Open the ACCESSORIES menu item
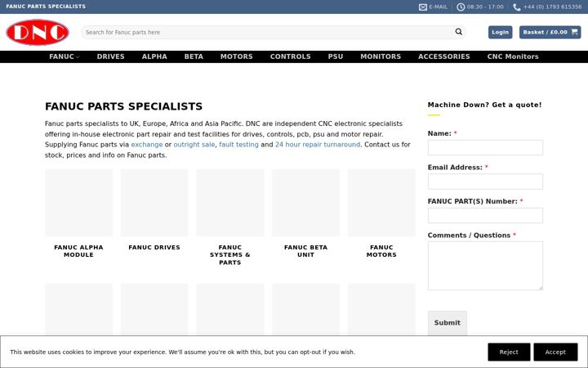 [x=444, y=56]
